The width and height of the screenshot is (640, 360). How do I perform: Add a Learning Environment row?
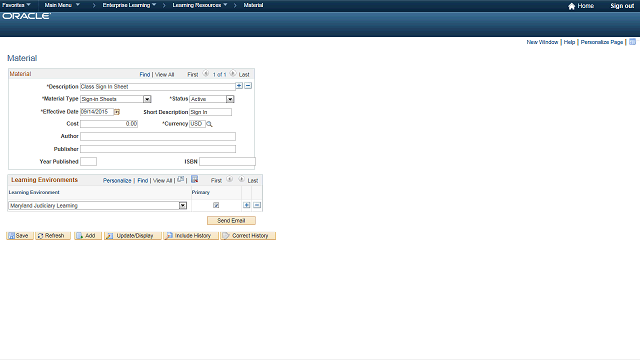[247, 205]
